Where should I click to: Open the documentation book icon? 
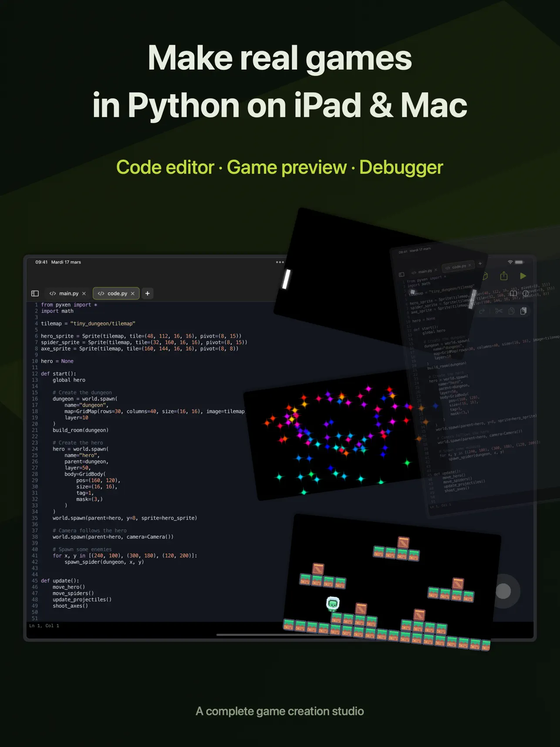[x=513, y=293]
